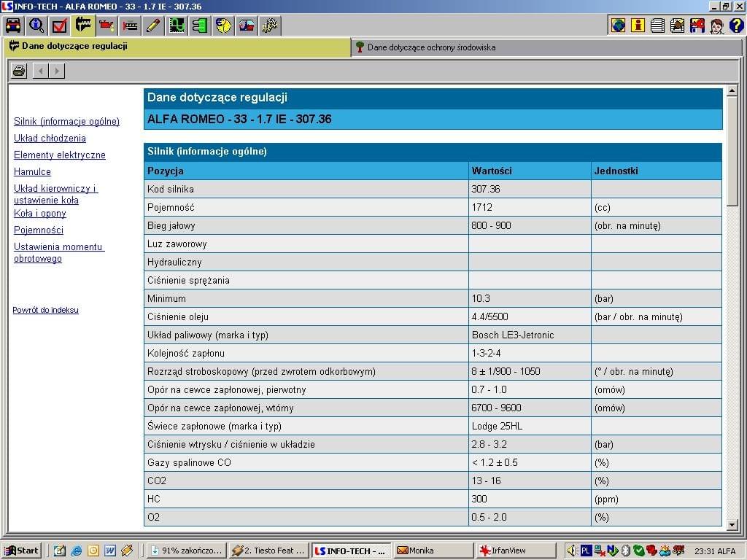Open Internet Explorer quick launch icon
Image resolution: width=747 pixels, height=560 pixels.
[x=76, y=551]
